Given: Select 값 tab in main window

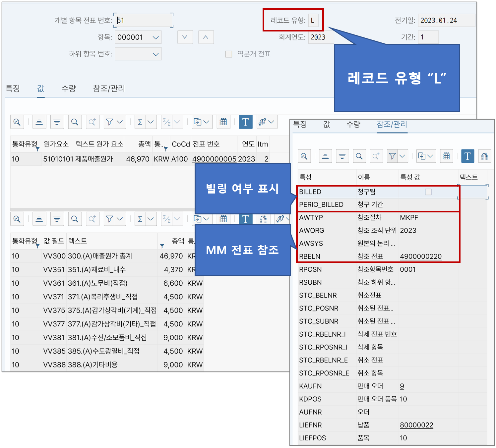Looking at the screenshot, I should [41, 88].
